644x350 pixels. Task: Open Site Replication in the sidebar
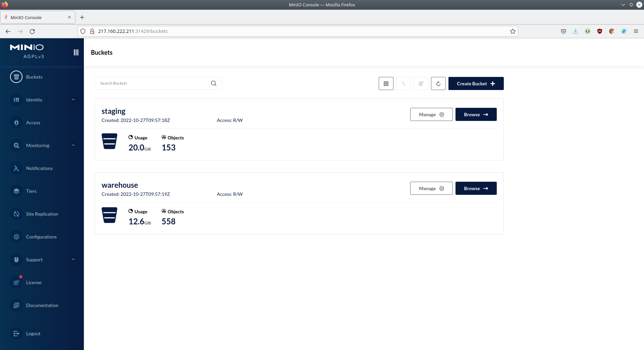[x=42, y=214]
